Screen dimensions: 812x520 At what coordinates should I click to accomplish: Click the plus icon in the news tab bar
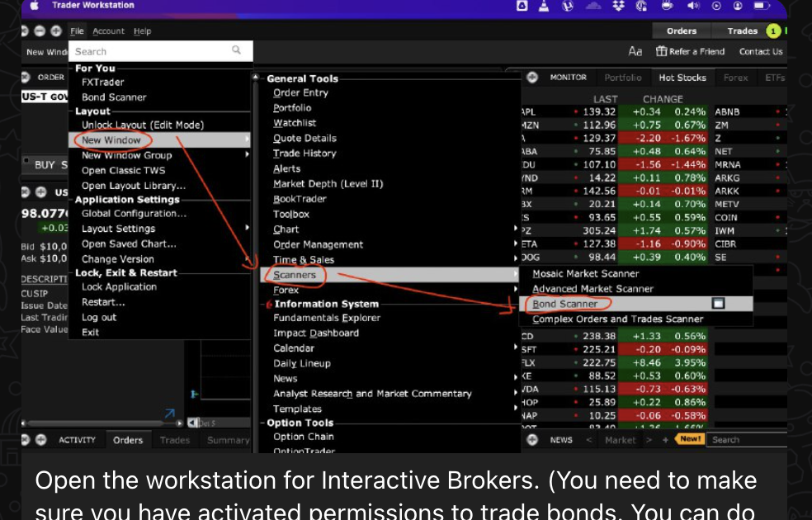pos(665,440)
